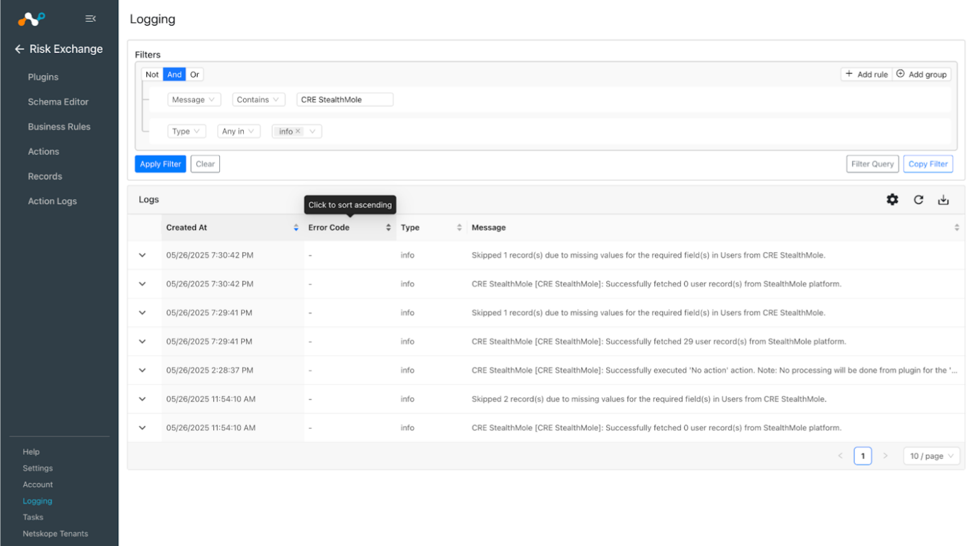Click the Copy Filter button
This screenshot has width=980, height=546.
tap(928, 164)
